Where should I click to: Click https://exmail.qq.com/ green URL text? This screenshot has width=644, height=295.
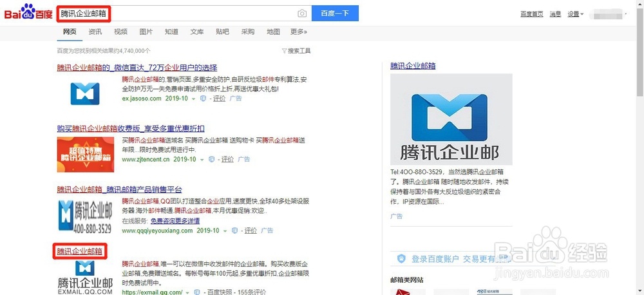point(153,292)
